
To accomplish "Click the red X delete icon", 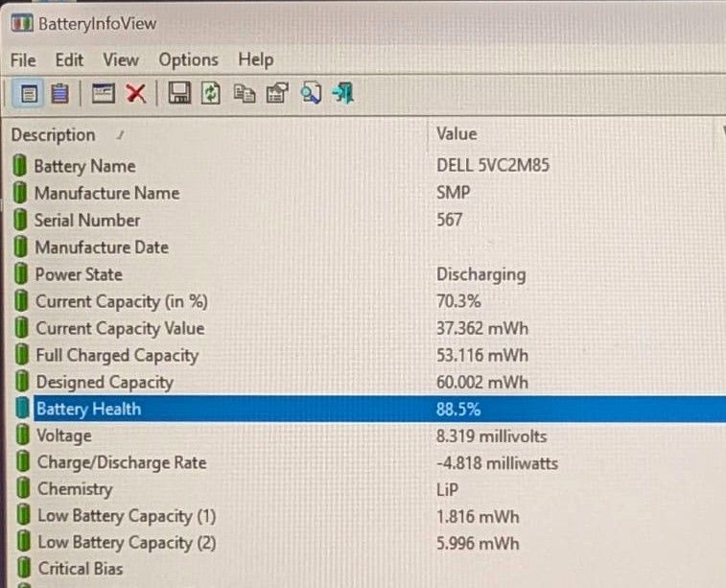I will pyautogui.click(x=136, y=94).
